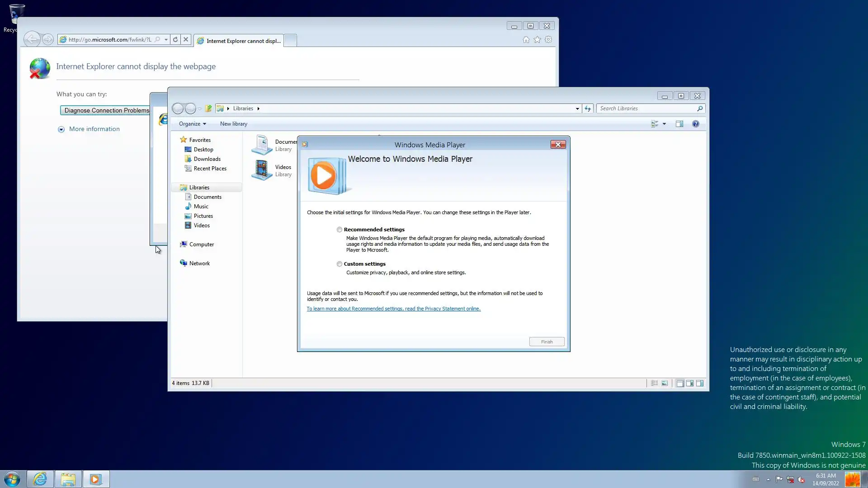Open the Videos library icon in file list
Image resolution: width=868 pixels, height=488 pixels.
[262, 170]
